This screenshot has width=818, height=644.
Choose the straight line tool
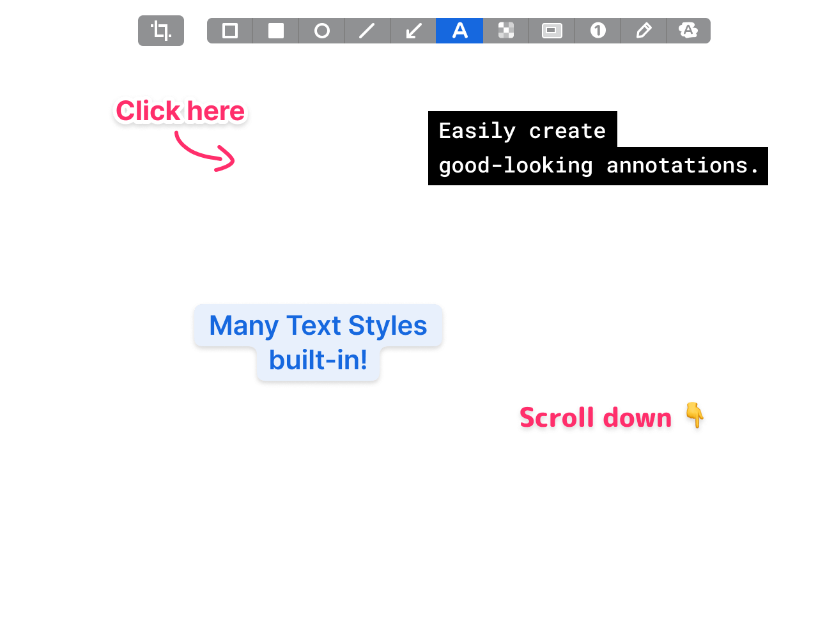(367, 31)
